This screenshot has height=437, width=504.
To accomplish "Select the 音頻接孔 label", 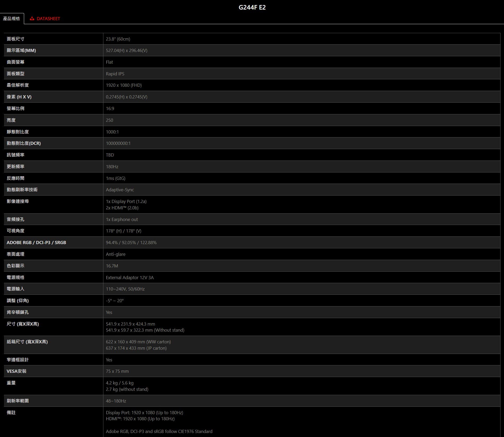I will point(15,219).
